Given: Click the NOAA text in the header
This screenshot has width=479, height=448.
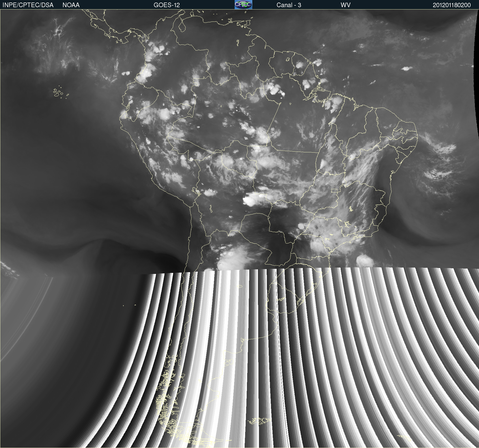Looking at the screenshot, I should tap(71, 5).
